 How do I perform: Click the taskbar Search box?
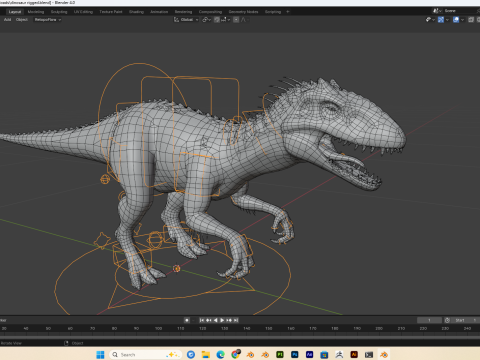click(146, 354)
